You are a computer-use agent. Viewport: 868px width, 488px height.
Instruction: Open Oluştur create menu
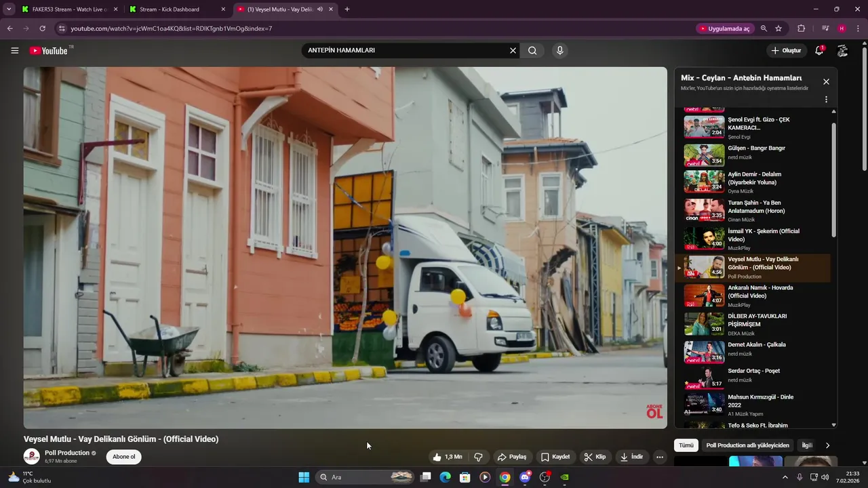[787, 51]
